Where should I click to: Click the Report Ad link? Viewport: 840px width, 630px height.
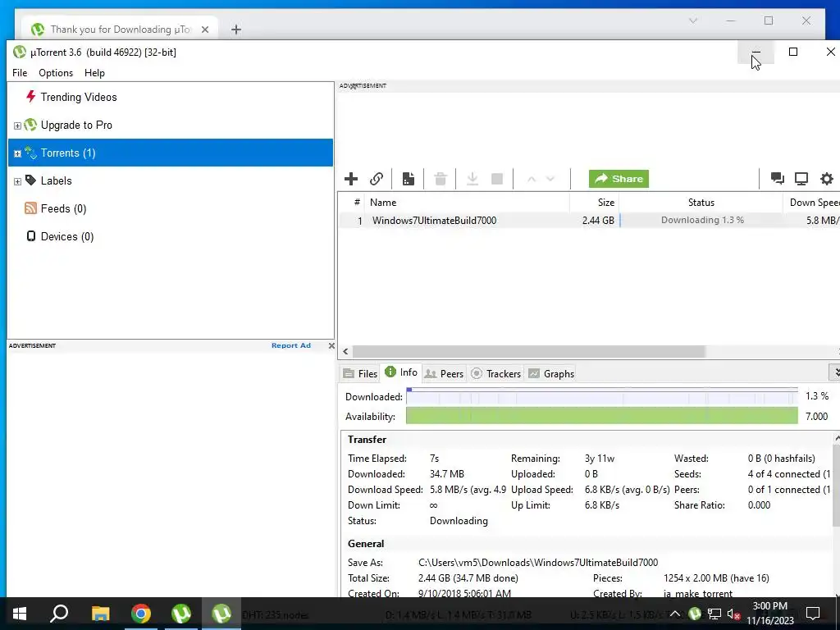(x=291, y=345)
